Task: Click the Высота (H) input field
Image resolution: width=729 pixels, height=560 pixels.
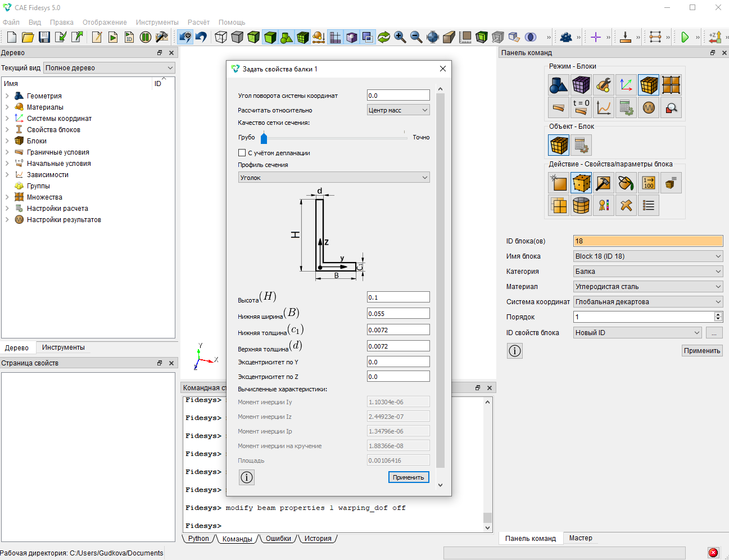Action: [399, 297]
